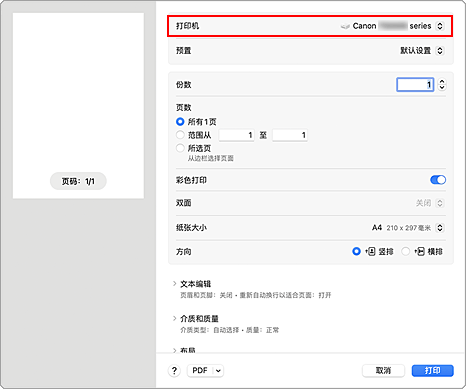Click the PDF button
This screenshot has width=466, height=389.
pyautogui.click(x=200, y=371)
